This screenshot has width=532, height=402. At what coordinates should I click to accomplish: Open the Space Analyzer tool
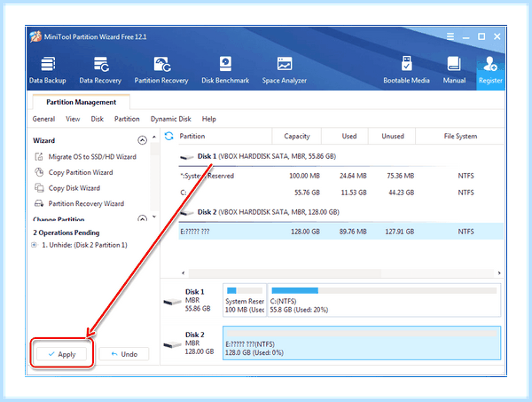pyautogui.click(x=285, y=70)
